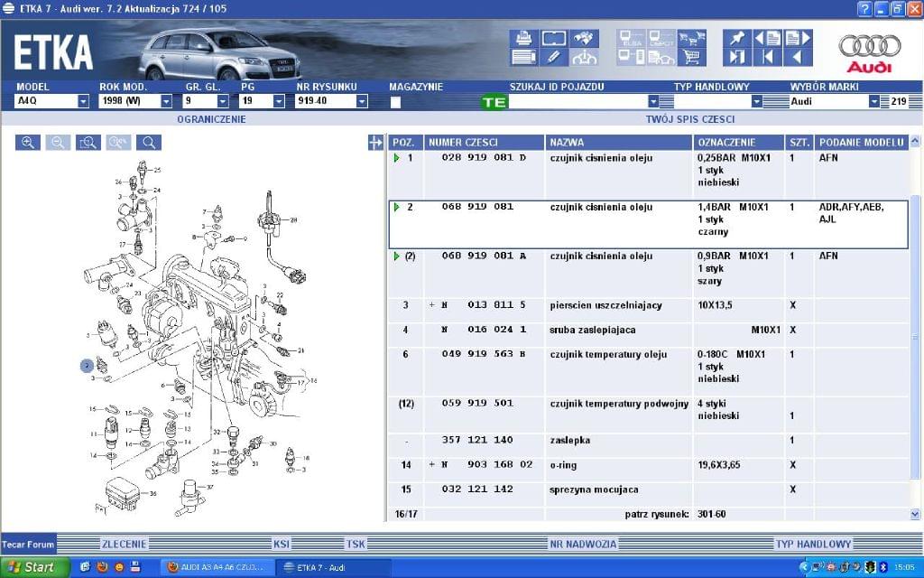Click the NUMER CZESCI column header
Screen dimensions: 924x578
(x=484, y=142)
